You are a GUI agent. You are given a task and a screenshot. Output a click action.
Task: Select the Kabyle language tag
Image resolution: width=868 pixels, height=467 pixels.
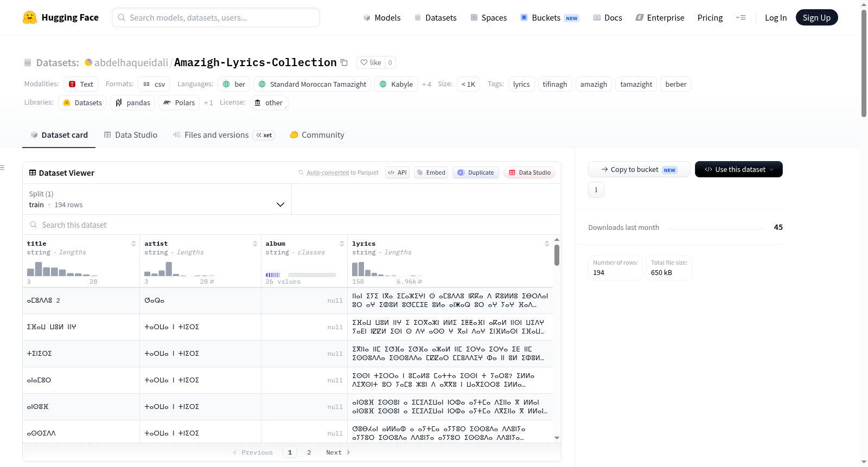(x=396, y=84)
